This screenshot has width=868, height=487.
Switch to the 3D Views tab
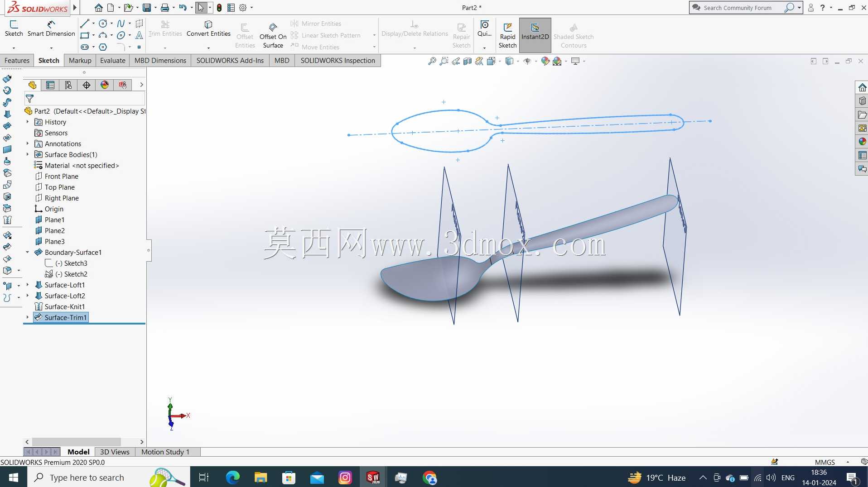point(115,452)
